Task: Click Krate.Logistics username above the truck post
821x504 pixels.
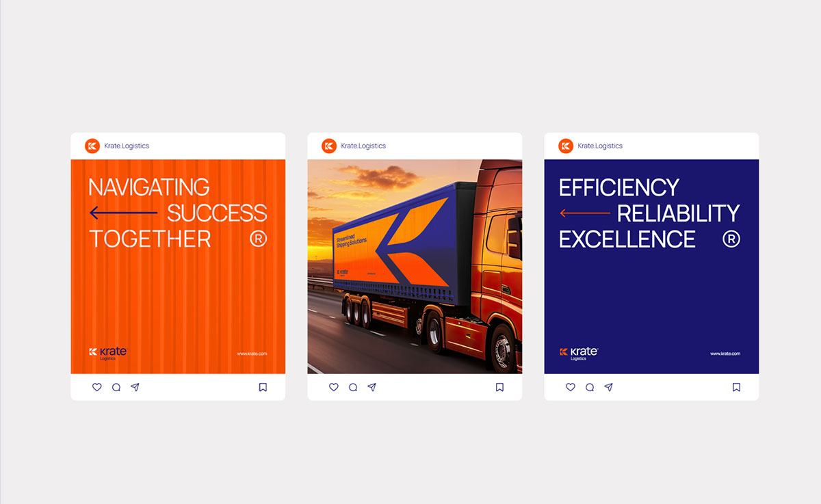Action: pyautogui.click(x=363, y=146)
